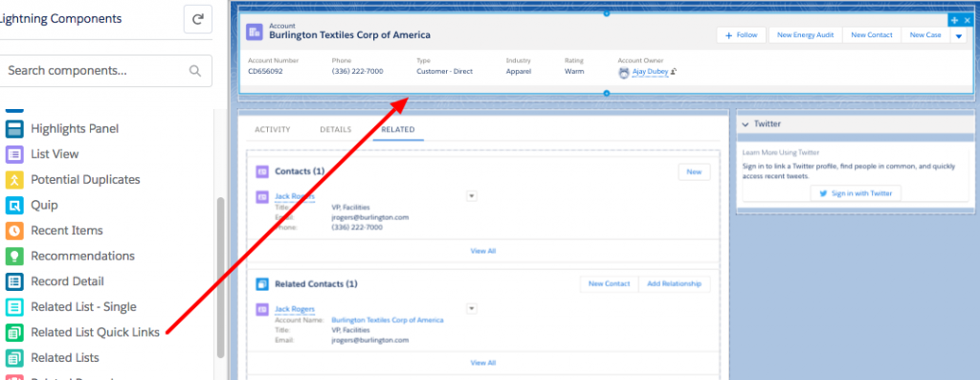Image resolution: width=980 pixels, height=380 pixels.
Task: Click Jack Rogers icon in Related Contacts
Action: tap(262, 309)
